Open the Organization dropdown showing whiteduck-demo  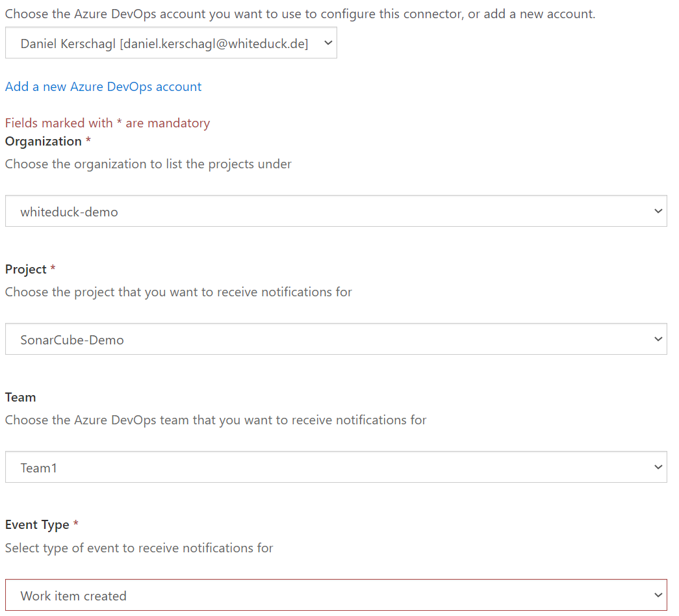(x=336, y=211)
